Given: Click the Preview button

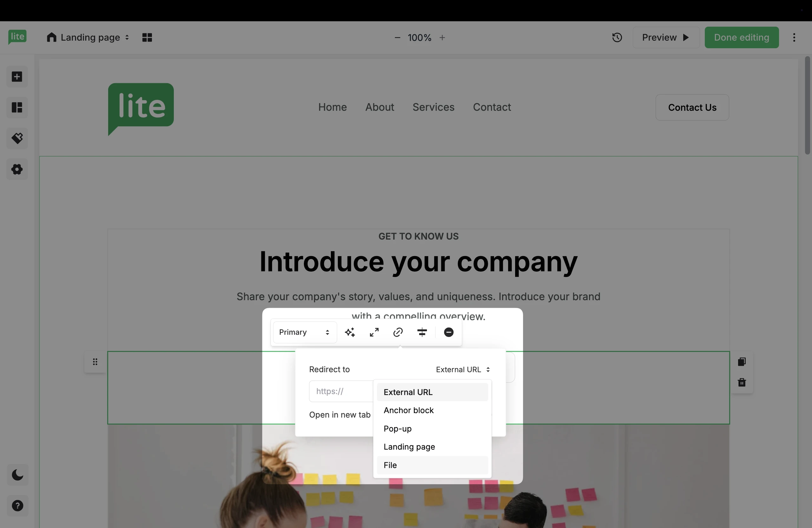Looking at the screenshot, I should point(665,37).
